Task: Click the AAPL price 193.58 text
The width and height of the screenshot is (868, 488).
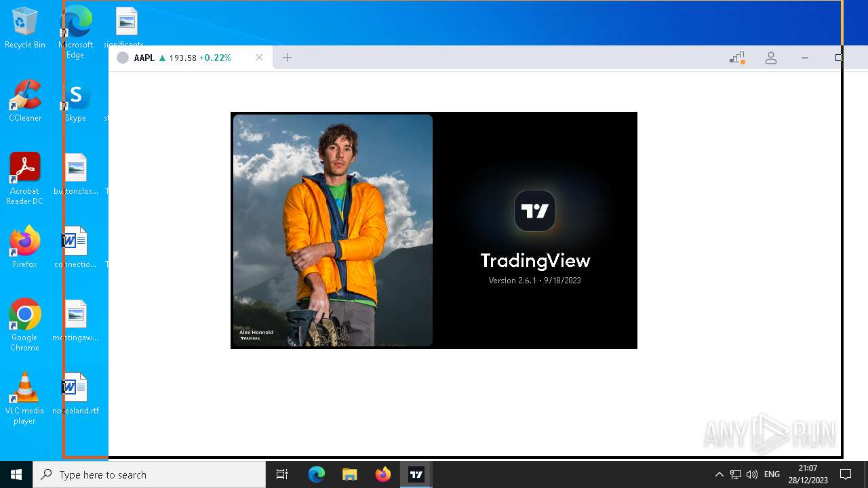Action: (182, 58)
